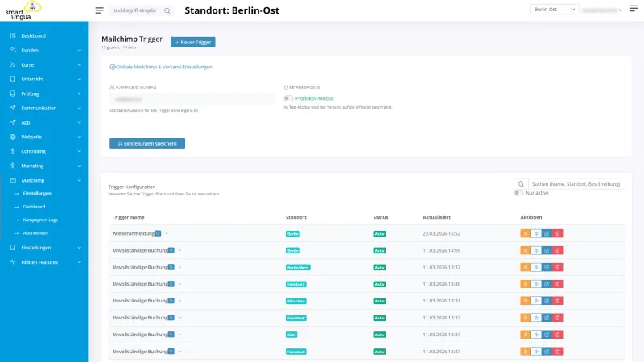The width and height of the screenshot is (644, 362).
Task: Expand the Hamburg Unvollständige Buchung row chevron
Action: pos(180,285)
